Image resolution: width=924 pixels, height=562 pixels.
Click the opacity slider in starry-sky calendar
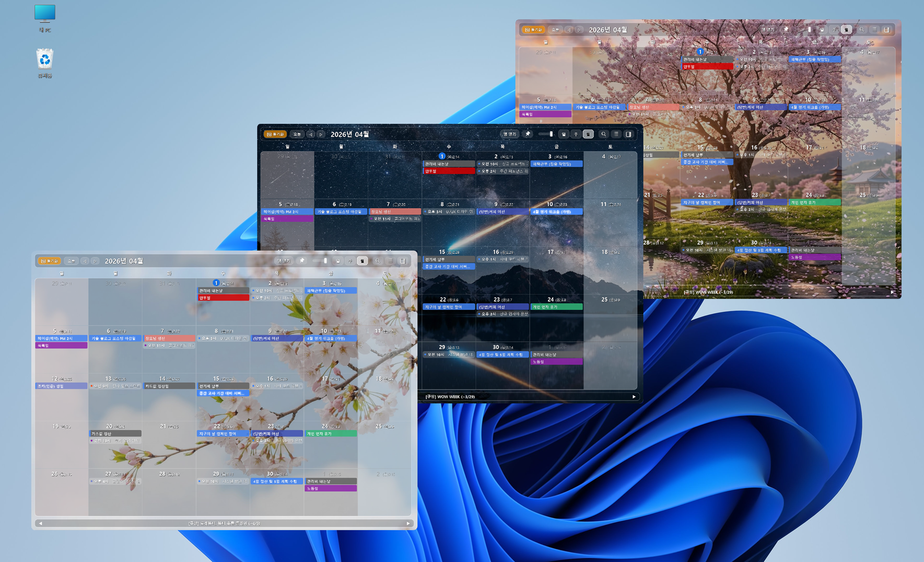pyautogui.click(x=546, y=134)
